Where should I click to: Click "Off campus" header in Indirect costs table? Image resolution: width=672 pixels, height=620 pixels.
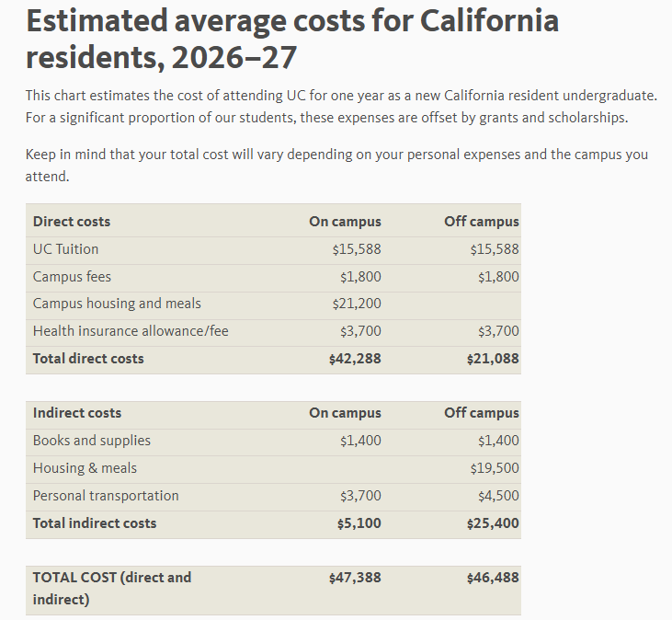point(481,413)
